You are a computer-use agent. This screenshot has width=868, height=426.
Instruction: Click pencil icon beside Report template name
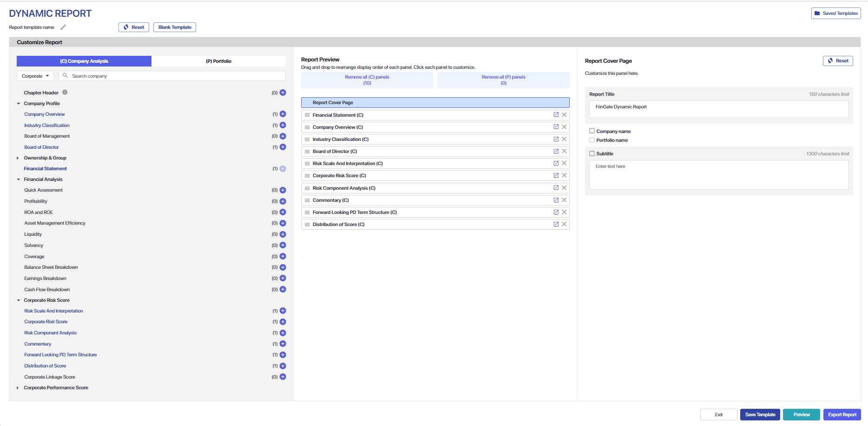[x=63, y=27]
